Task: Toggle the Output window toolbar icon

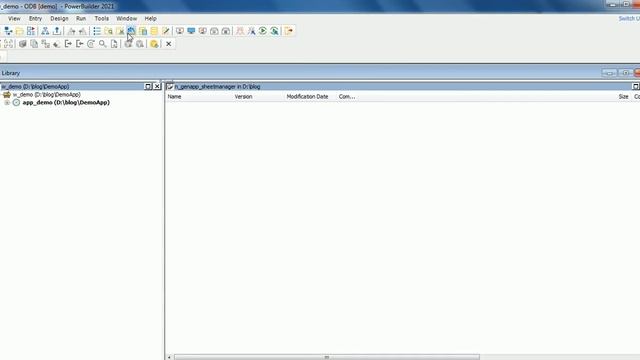Action: 57,31
